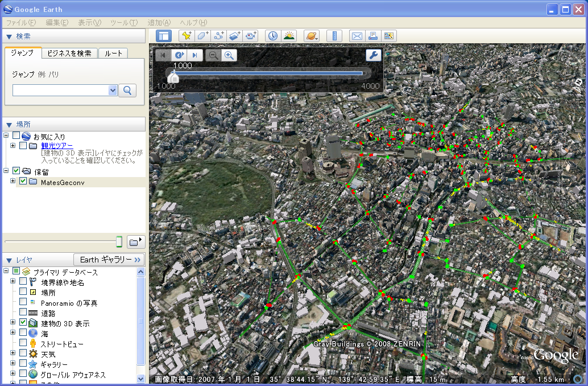Open the ヘルプ menu
Screen dimensions: 588x386
(x=193, y=23)
